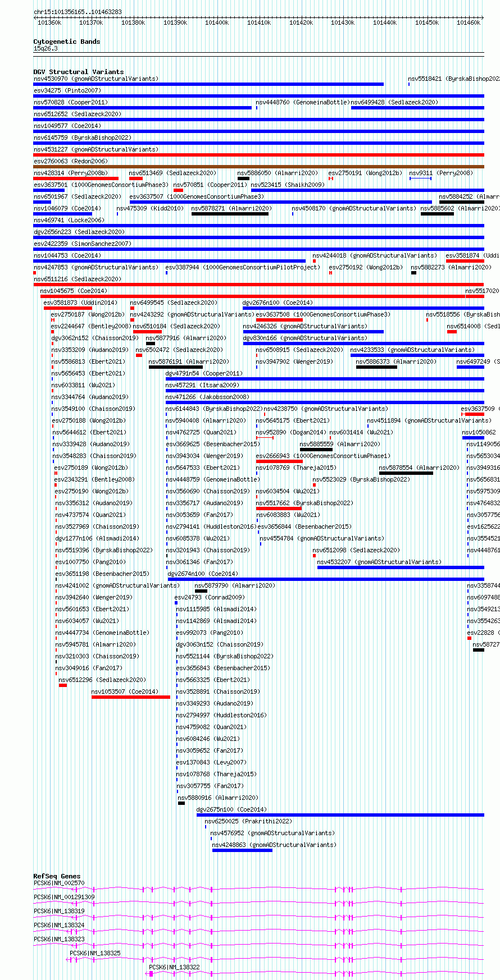The width and height of the screenshot is (500, 980).
Task: Open nsv5878271 (Almarri2020) variant
Action: (232, 208)
